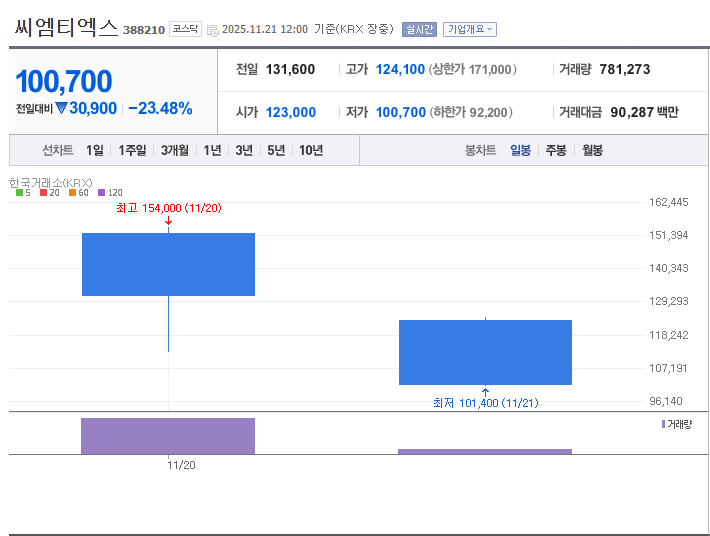Switch to the 일봉 candle chart
Screen dimensions: 710x536
click(520, 150)
